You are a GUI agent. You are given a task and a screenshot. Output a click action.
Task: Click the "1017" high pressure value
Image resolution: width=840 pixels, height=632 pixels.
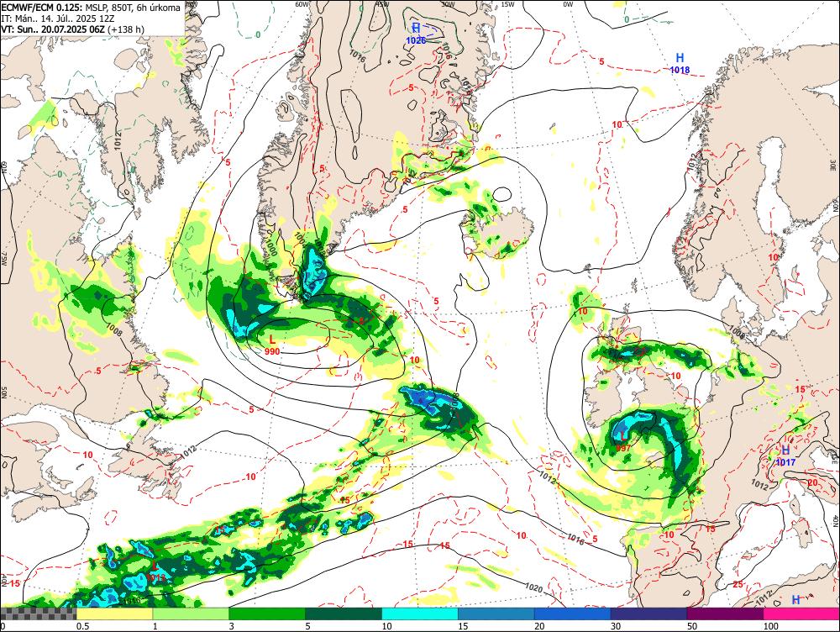pyautogui.click(x=786, y=462)
